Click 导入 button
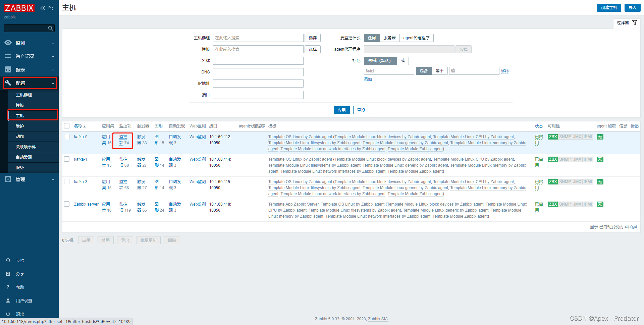 click(x=632, y=8)
